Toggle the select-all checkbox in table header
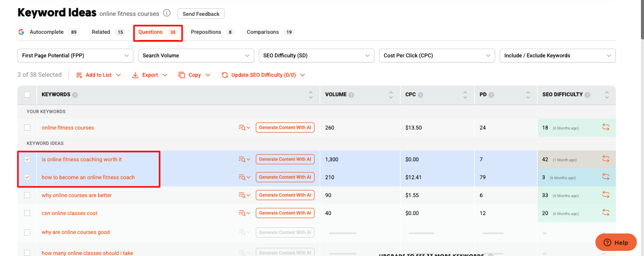644x256 pixels. tap(27, 95)
